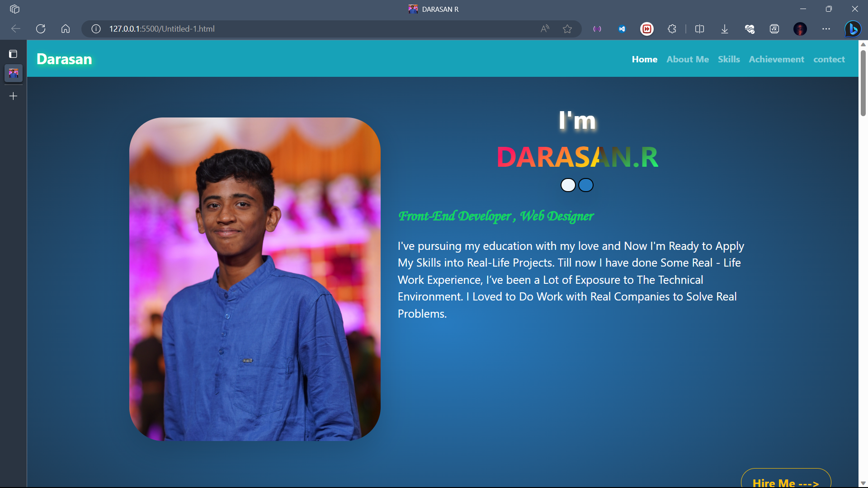The image size is (868, 488).
Task: Open the Skills nav item
Action: (x=729, y=59)
